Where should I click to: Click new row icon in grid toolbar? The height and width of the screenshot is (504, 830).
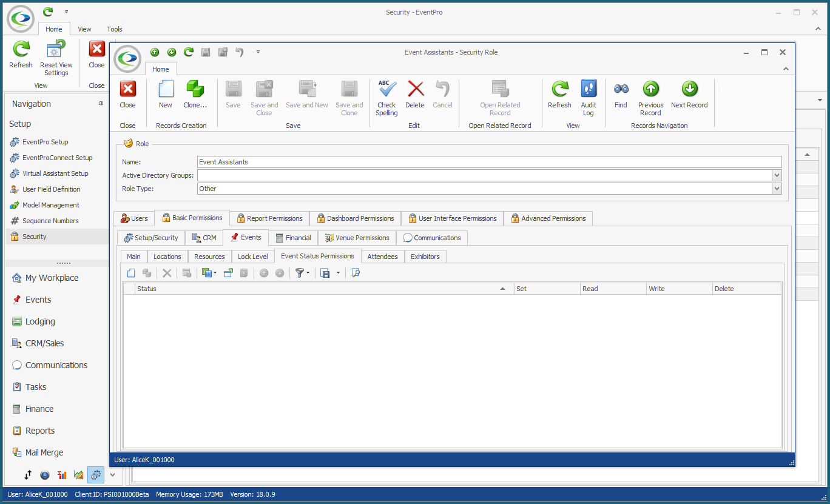point(131,273)
